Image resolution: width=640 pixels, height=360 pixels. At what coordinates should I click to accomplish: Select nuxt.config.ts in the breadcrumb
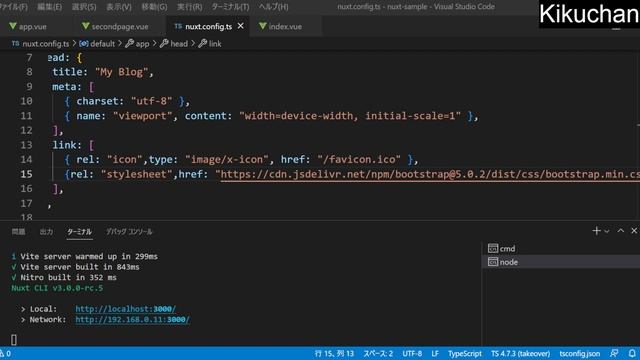pyautogui.click(x=46, y=44)
